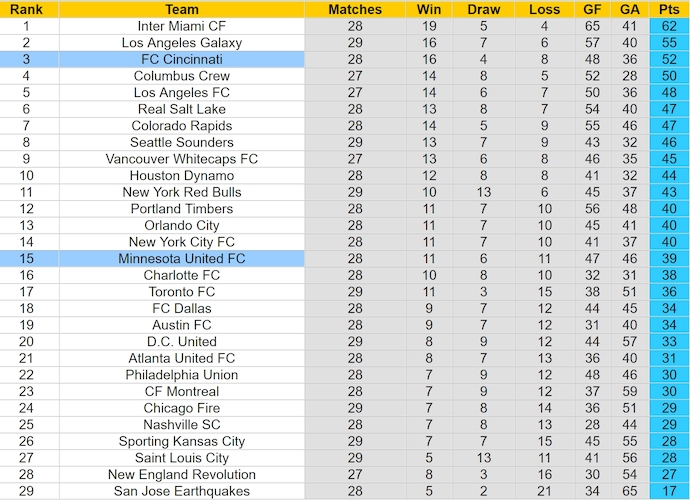
Task: Click the GA column header
Action: pos(630,9)
